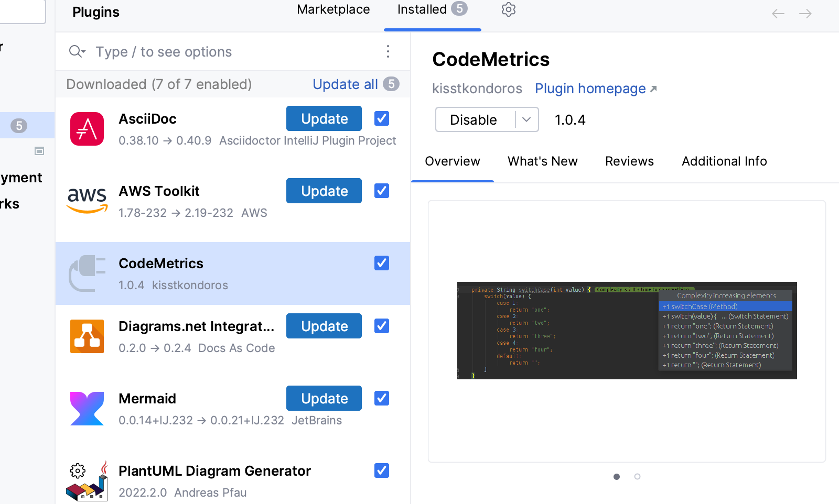Click the Docs As Code vendor text
Screen dimensions: 839x504
(x=236, y=348)
